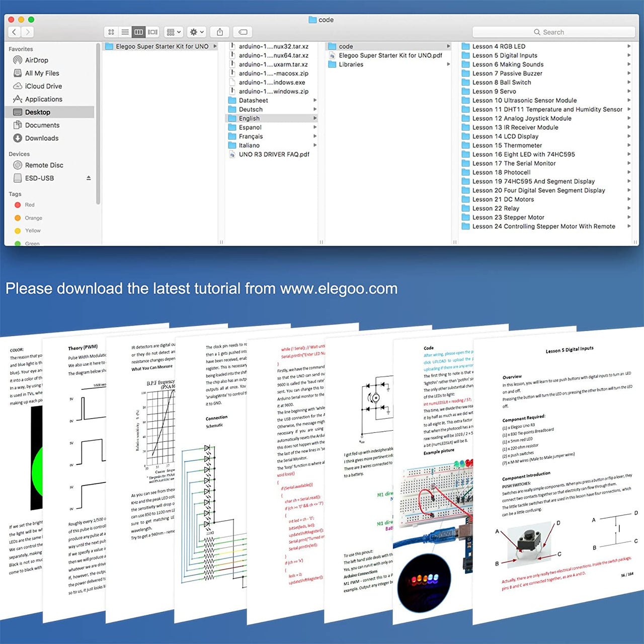Viewport: 644px width, 644px height.
Task: Switch to icon view in the toolbar
Action: 111,32
